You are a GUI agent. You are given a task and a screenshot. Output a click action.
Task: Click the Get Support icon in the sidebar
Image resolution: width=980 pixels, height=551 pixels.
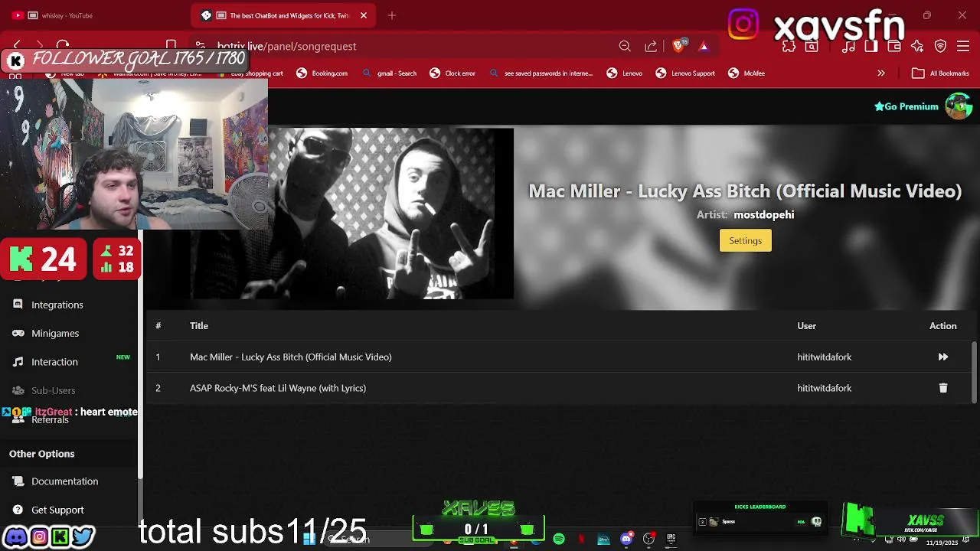[18, 510]
